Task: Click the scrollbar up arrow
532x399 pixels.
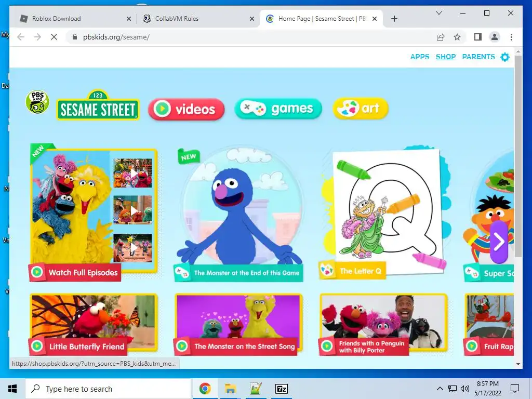Action: click(x=518, y=52)
